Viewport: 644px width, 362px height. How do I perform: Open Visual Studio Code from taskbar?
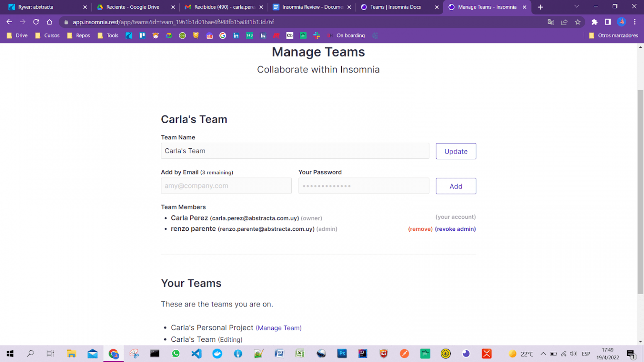click(196, 354)
